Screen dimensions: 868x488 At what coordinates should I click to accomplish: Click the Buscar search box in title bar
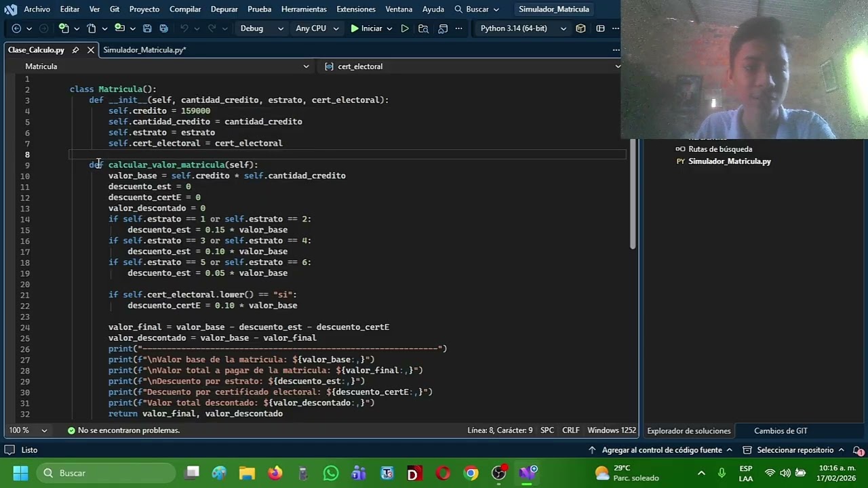pyautogui.click(x=477, y=9)
